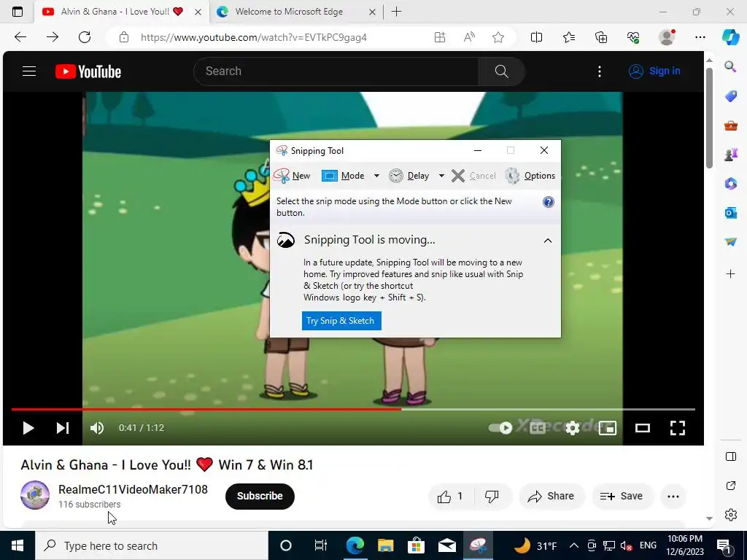
Task: Open RealmeC11VideoMaker7108 channel name link
Action: coord(133,489)
